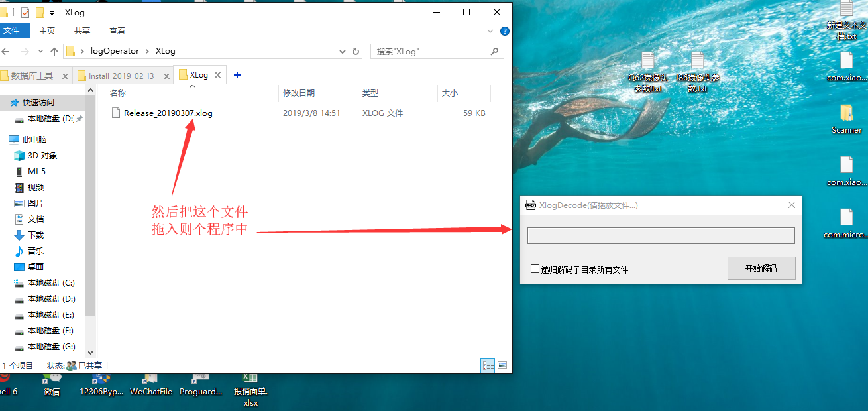The width and height of the screenshot is (868, 411).
Task: Switch to large icons view
Action: [x=502, y=365]
